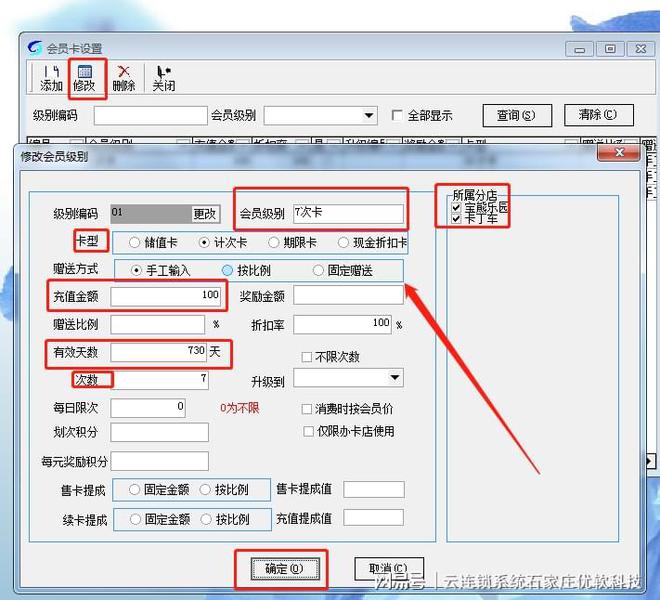The height and width of the screenshot is (600, 660).
Task: Click the 会员级别 field showing 7次卡
Action: point(348,213)
